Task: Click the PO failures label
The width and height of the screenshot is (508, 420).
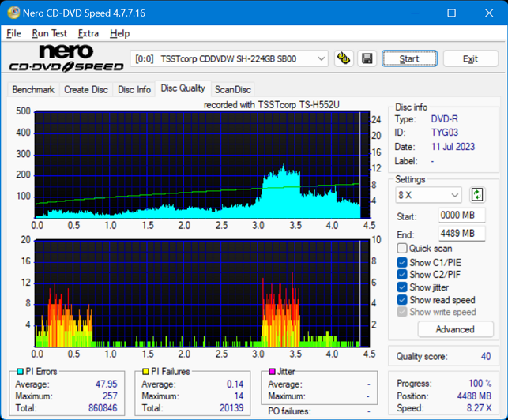Action: (289, 411)
